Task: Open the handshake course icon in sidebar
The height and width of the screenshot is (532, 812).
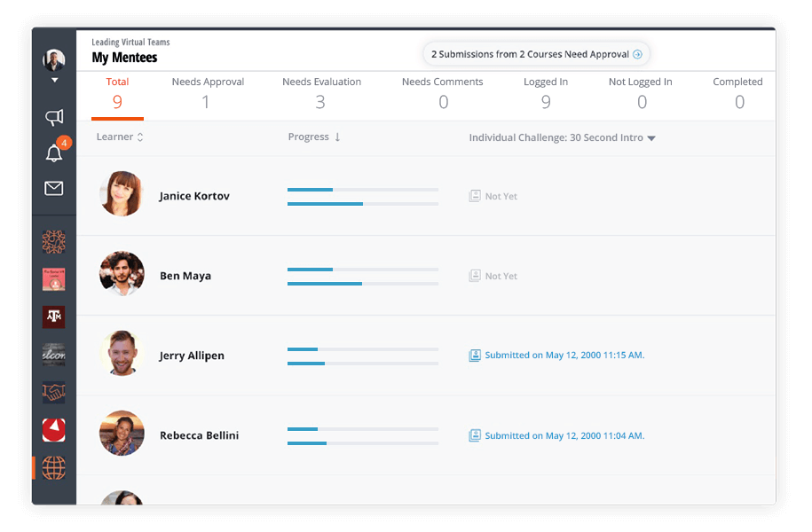Action: [x=53, y=392]
